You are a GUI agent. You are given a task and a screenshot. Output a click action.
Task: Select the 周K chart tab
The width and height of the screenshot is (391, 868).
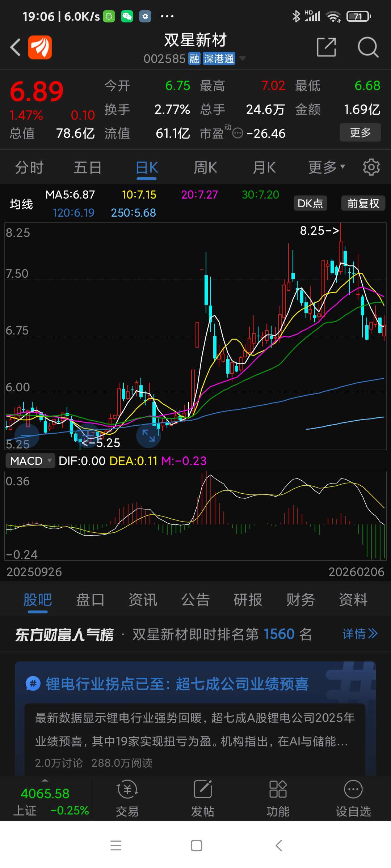tap(205, 168)
